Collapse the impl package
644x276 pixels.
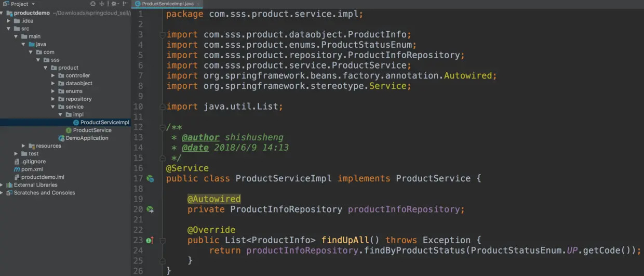[60, 114]
